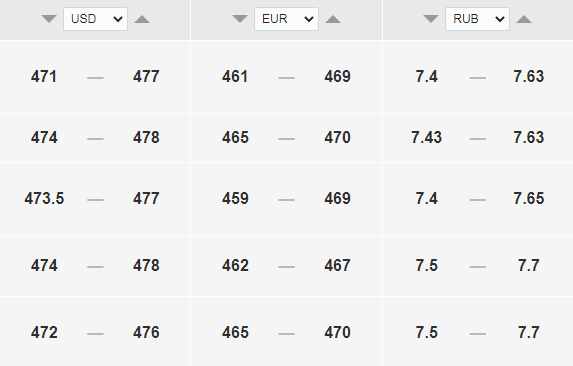Click the 471 USD buy rate
Screen dimensions: 573x366
[44, 77]
